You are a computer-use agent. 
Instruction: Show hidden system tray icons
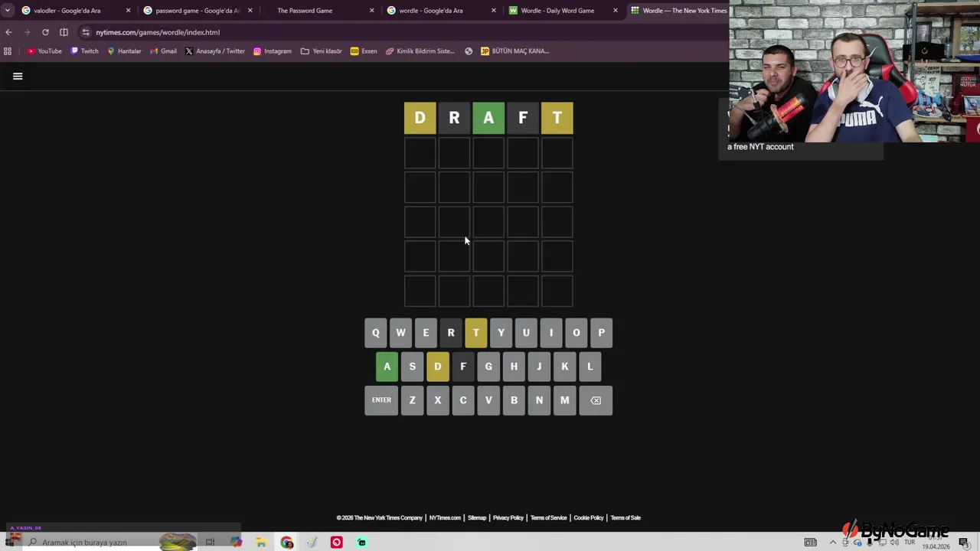pyautogui.click(x=833, y=543)
